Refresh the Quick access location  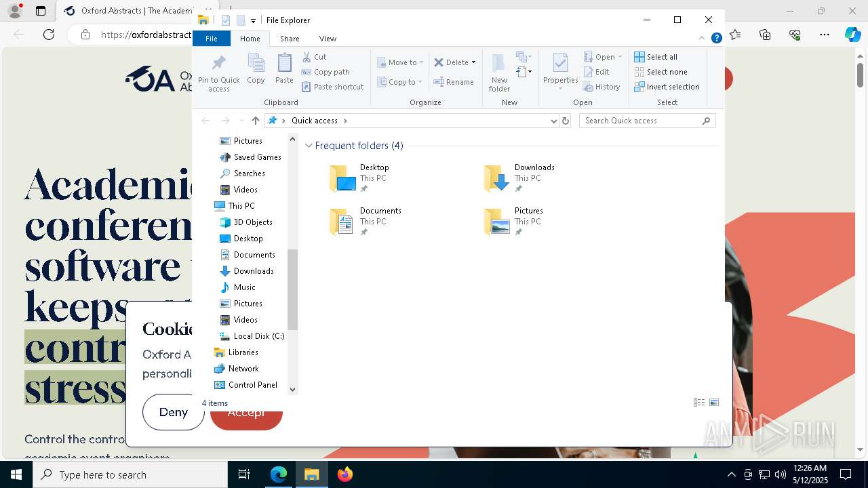coord(566,121)
